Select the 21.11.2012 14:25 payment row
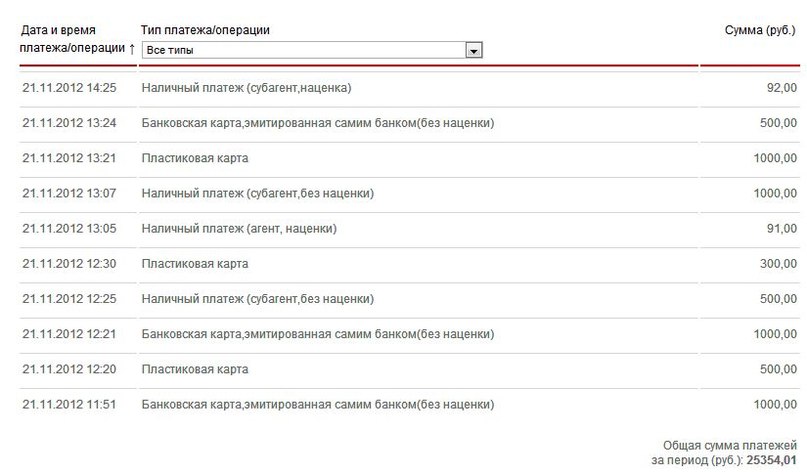807x474 pixels. [409, 88]
